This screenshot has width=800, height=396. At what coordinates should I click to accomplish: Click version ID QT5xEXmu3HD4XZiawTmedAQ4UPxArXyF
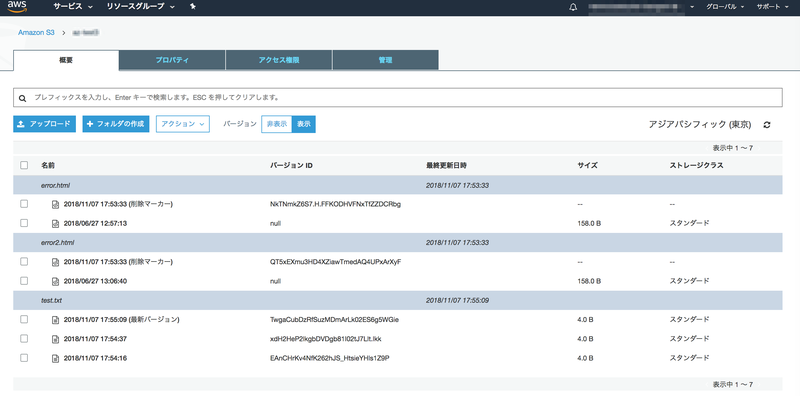[336, 262]
